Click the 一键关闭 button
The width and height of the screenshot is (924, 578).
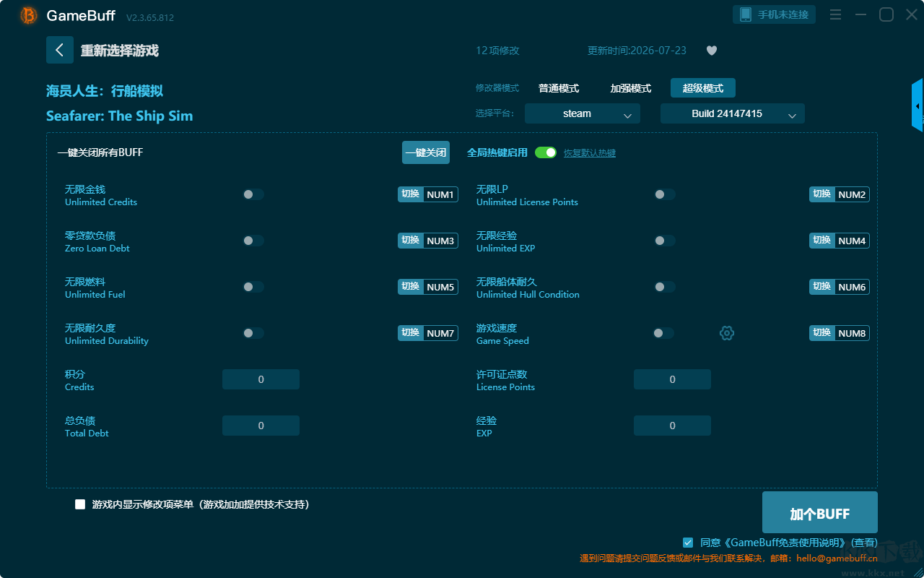(426, 152)
